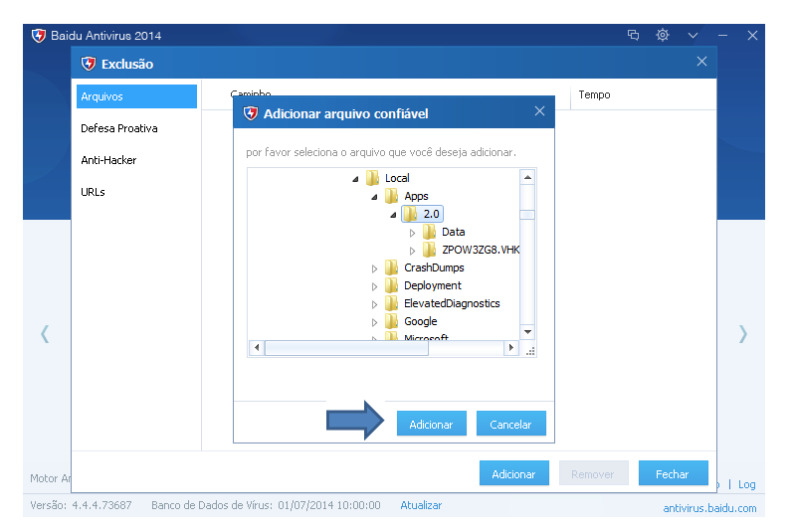The image size is (794, 532).
Task: Expand the Google folder
Action: point(374,322)
